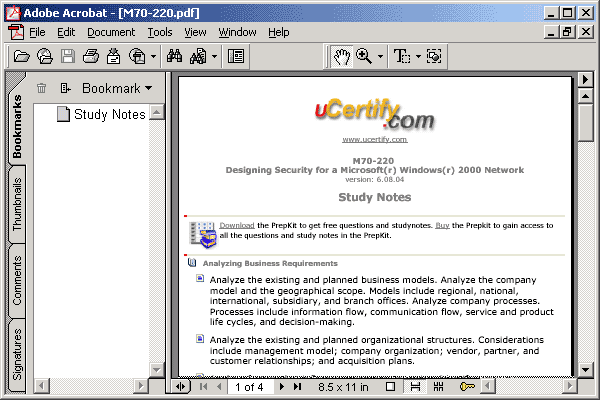The height and width of the screenshot is (400, 600).
Task: Click bookmarks panel scroll down arrow
Action: [x=157, y=370]
